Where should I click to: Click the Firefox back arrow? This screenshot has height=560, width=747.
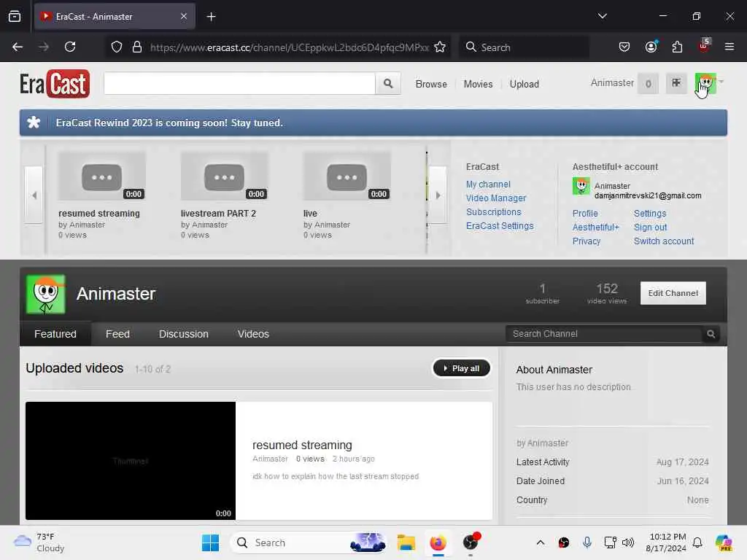[18, 47]
